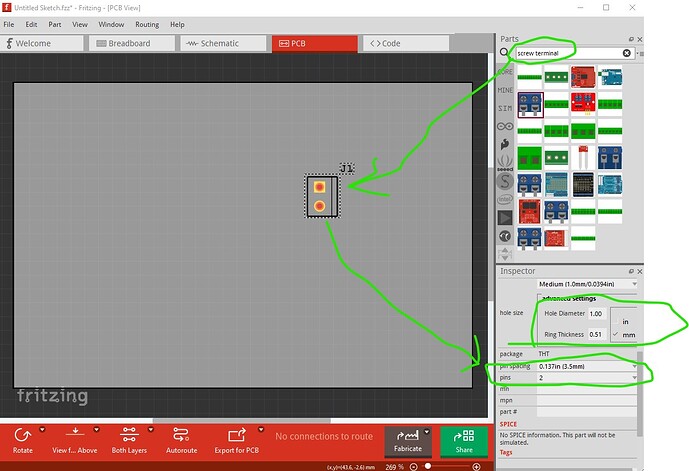Click the Inspector vertical scrollbar
Image resolution: width=689 pixels, height=471 pixels.
coord(640,393)
